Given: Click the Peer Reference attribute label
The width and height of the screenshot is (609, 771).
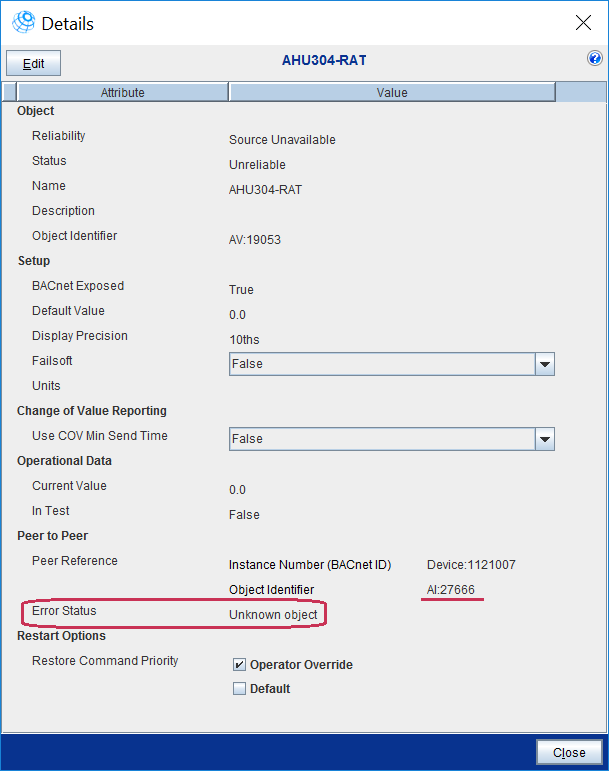Looking at the screenshot, I should (75, 561).
